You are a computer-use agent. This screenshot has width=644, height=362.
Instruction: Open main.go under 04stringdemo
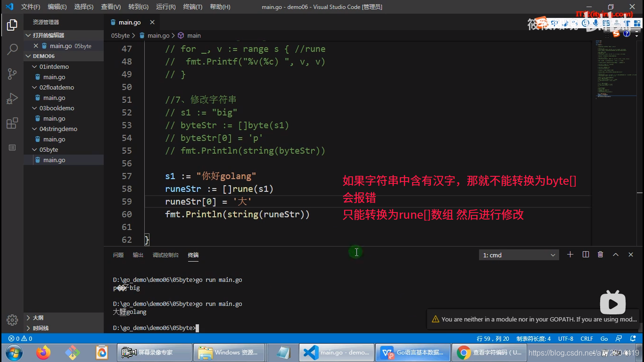64,139
